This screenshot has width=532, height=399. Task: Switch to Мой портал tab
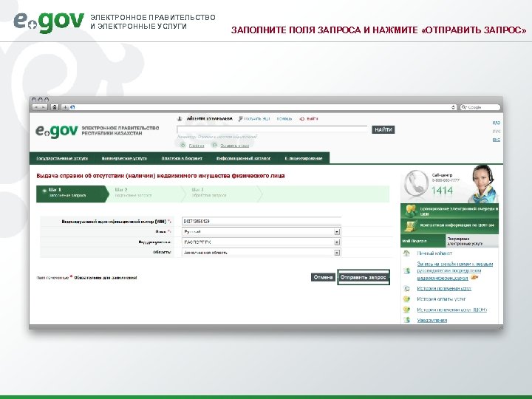click(x=423, y=241)
